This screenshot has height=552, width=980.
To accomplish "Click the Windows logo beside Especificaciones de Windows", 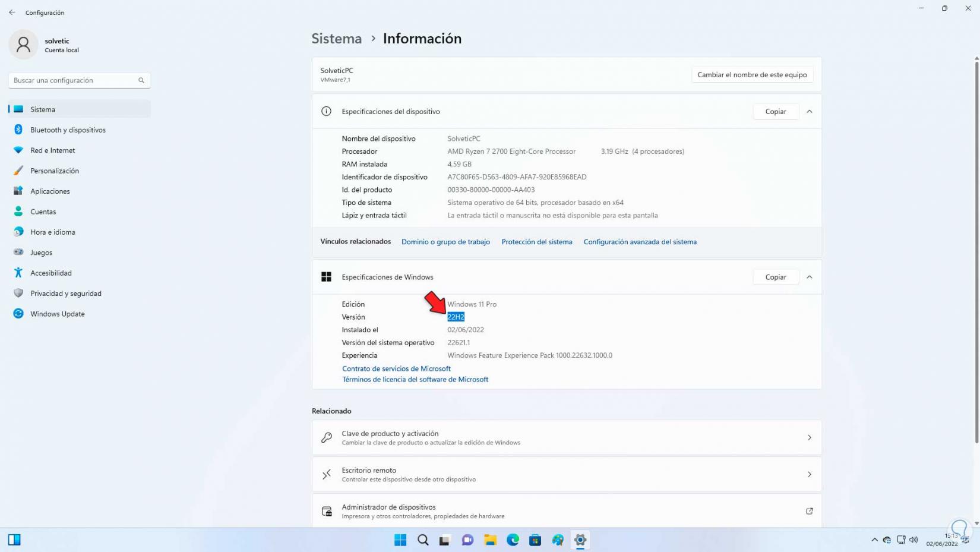I will click(326, 277).
